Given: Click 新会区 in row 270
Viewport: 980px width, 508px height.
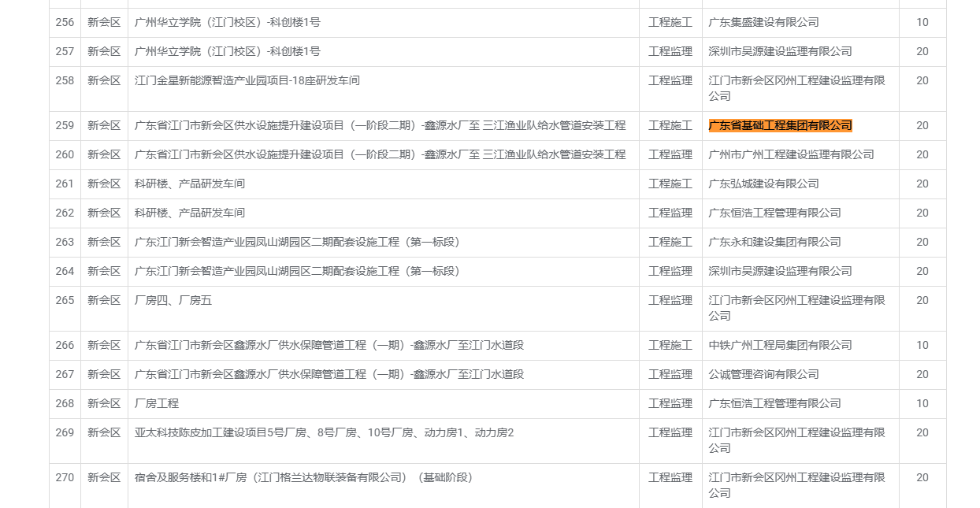Looking at the screenshot, I should [x=104, y=477].
